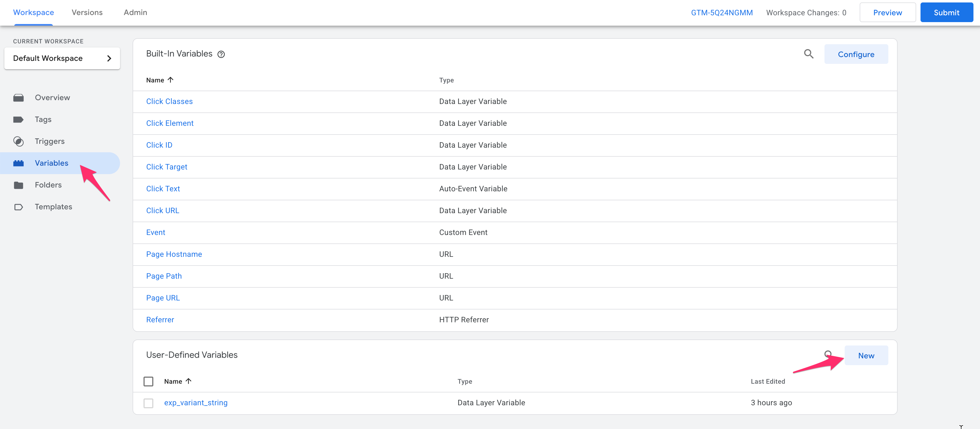Select the Tags sidebar icon
The width and height of the screenshot is (980, 429).
tap(19, 119)
